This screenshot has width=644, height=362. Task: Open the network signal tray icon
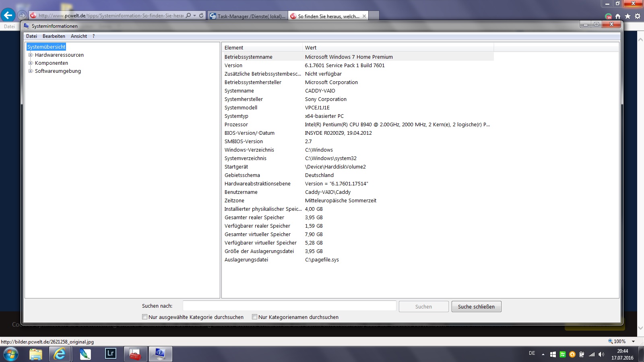point(592,354)
